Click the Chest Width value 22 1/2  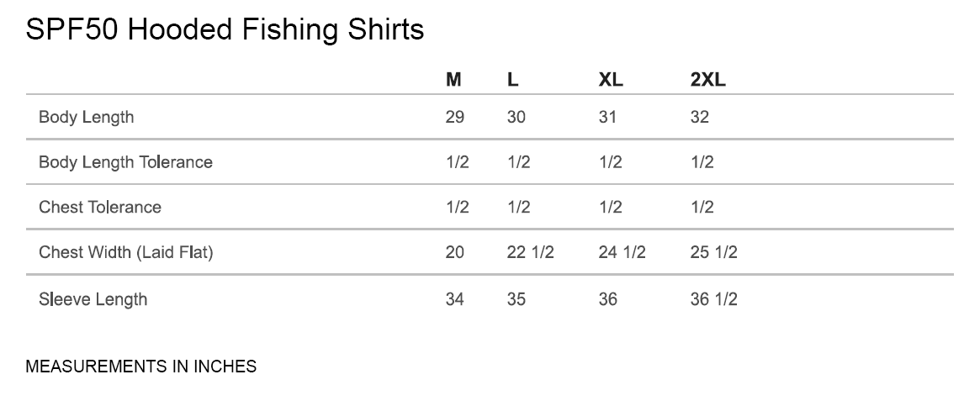pos(531,252)
